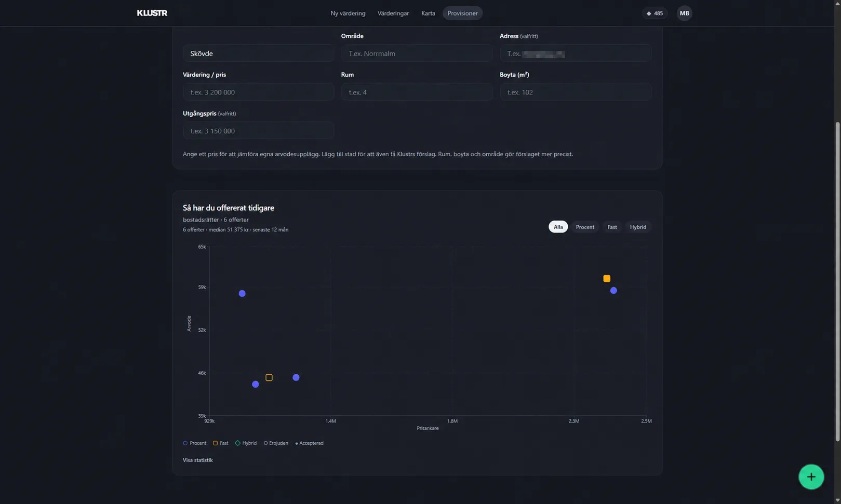841x504 pixels.
Task: Click the 485 credits badge
Action: pos(655,13)
